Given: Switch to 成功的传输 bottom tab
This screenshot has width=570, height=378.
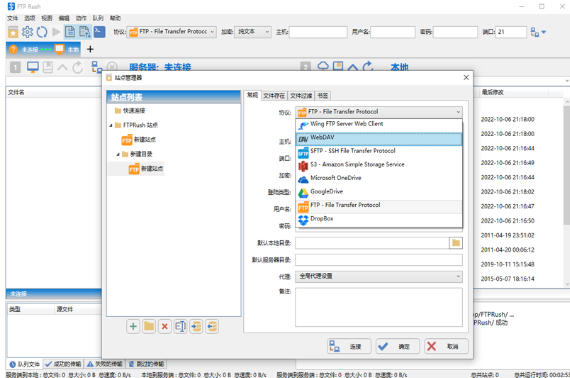Looking at the screenshot, I should coord(63,364).
